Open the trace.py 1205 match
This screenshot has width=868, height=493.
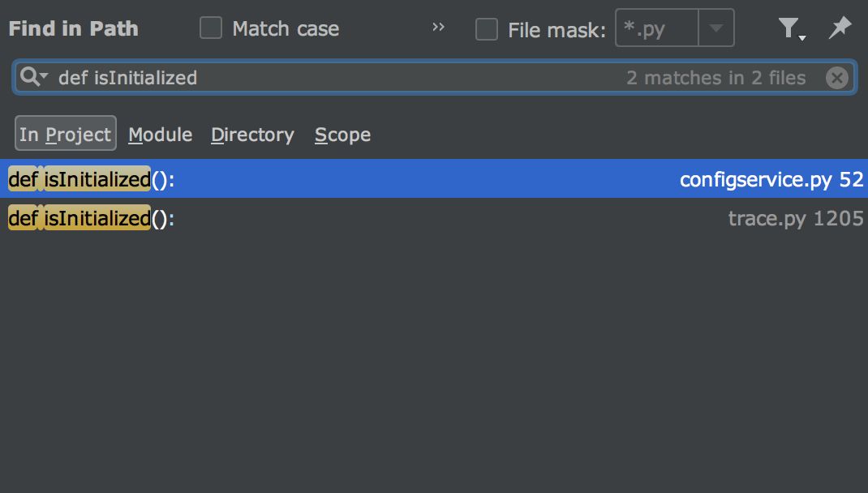coord(434,218)
